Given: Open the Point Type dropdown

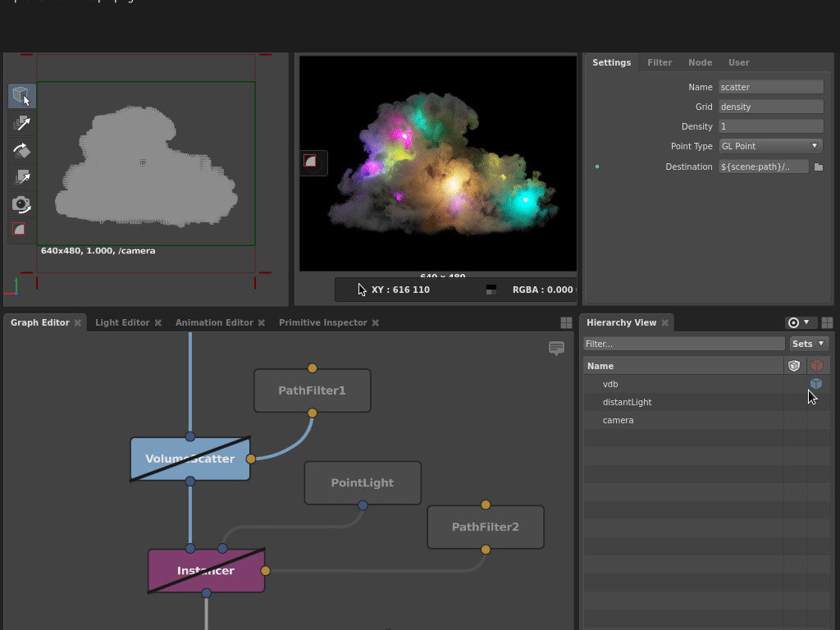Looking at the screenshot, I should (x=770, y=146).
